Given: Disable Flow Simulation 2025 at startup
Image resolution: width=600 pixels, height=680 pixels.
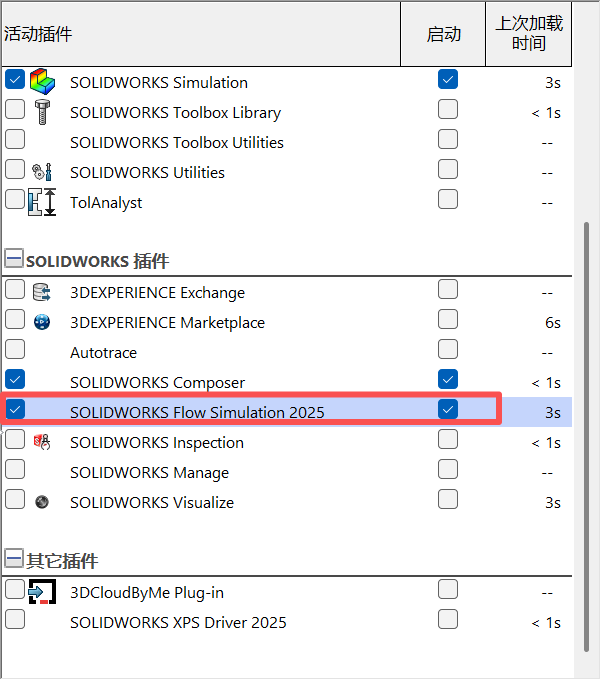Looking at the screenshot, I should click(448, 409).
